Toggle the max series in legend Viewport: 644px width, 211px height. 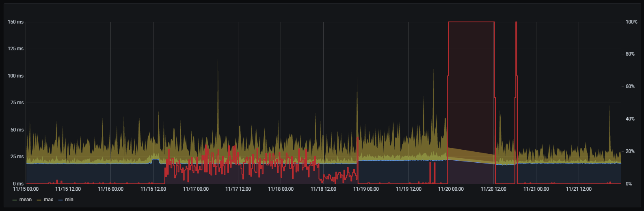(48, 200)
